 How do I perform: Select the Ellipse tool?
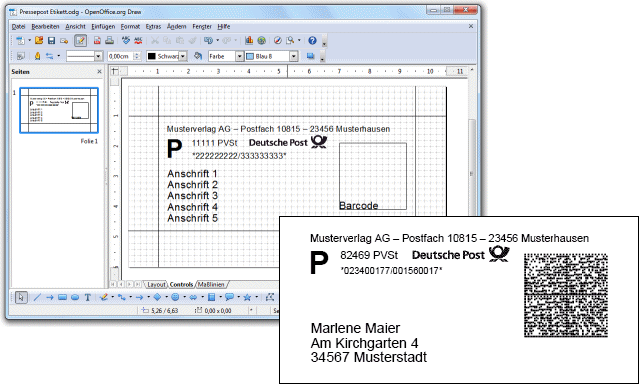click(x=75, y=297)
